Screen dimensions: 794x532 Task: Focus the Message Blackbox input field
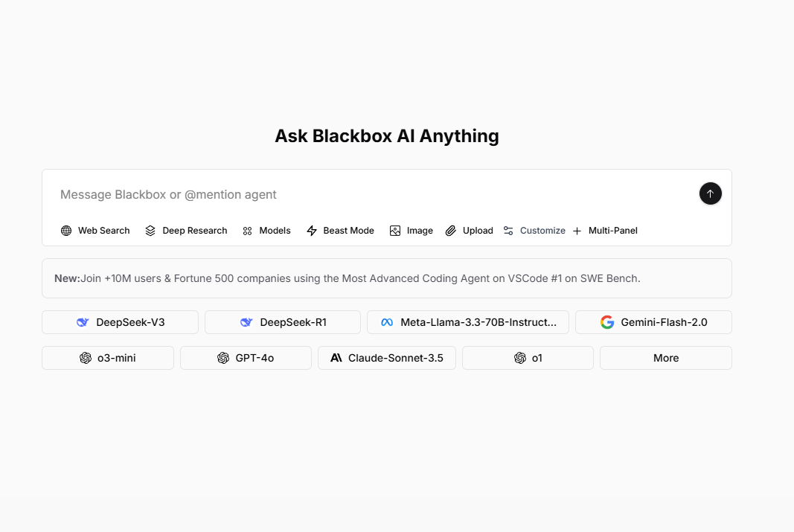pos(375,194)
